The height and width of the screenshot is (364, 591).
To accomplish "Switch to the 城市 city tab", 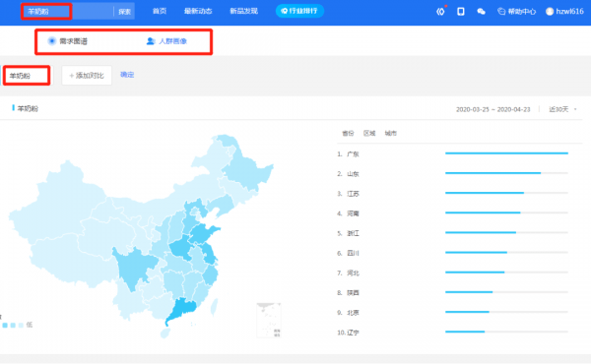I will click(x=390, y=133).
